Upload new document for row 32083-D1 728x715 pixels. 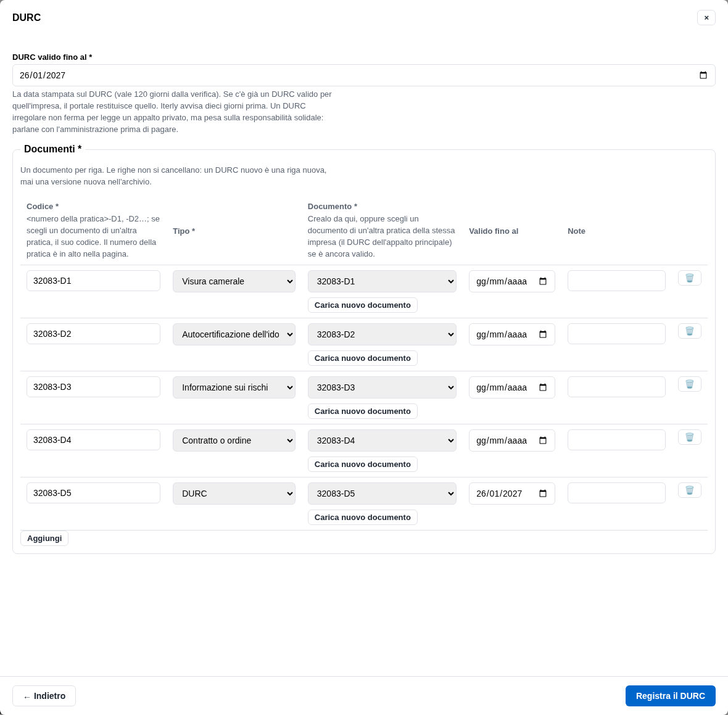click(x=363, y=305)
